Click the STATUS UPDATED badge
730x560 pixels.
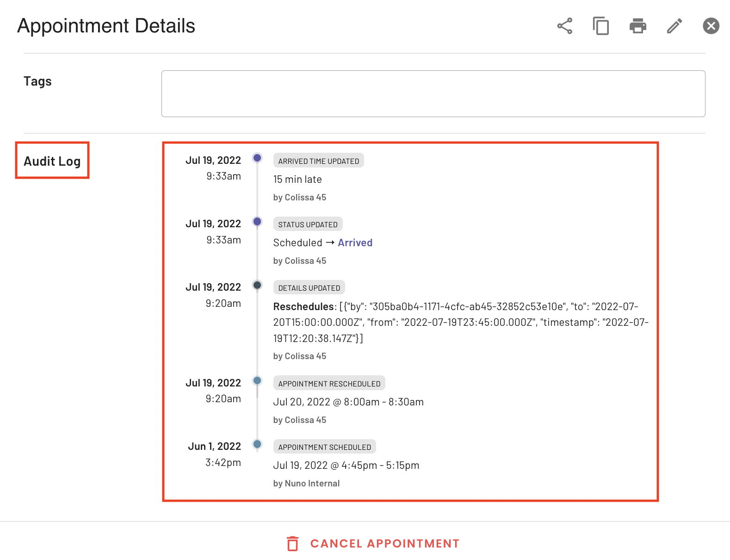click(308, 224)
